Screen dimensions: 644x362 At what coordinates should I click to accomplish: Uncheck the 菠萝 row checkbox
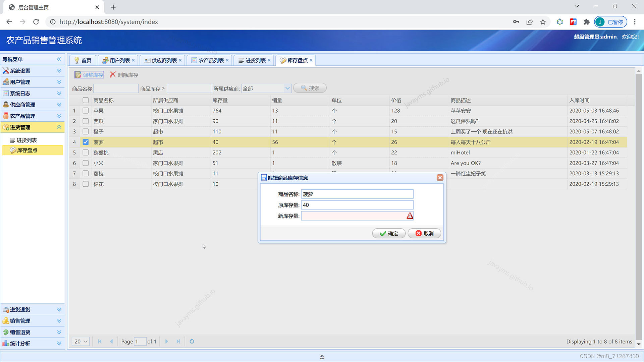(x=86, y=142)
